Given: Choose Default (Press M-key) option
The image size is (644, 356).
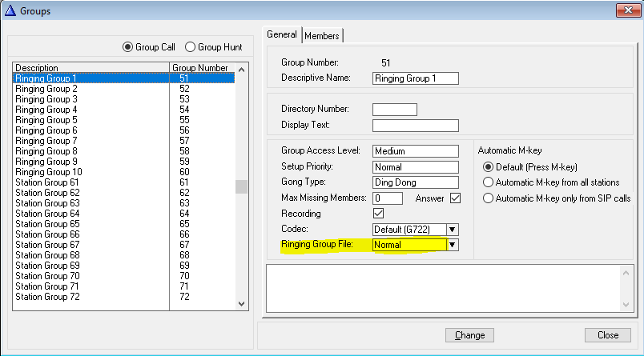Looking at the screenshot, I should pos(488,167).
